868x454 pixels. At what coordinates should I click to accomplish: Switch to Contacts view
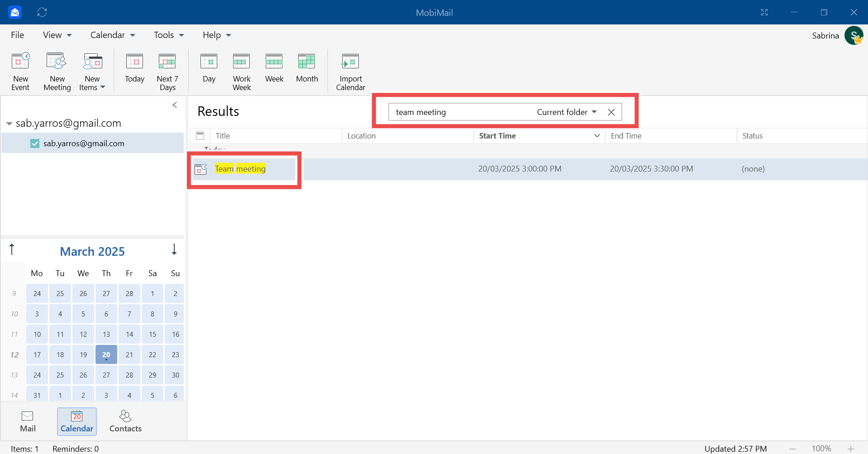[x=125, y=421]
